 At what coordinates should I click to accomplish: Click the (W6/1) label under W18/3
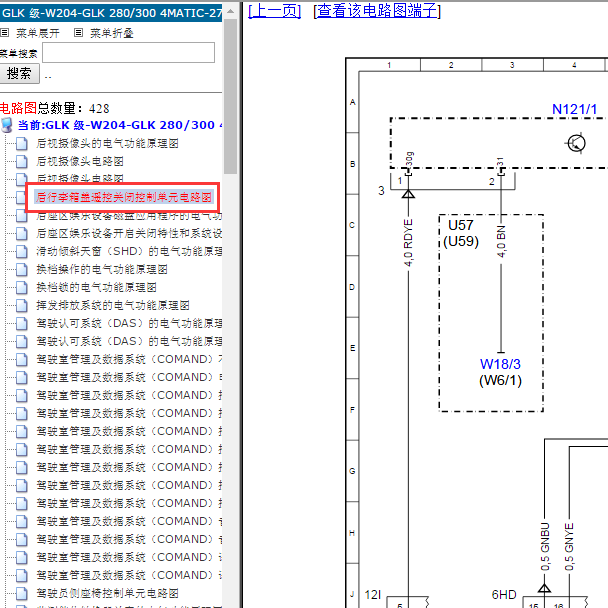500,380
